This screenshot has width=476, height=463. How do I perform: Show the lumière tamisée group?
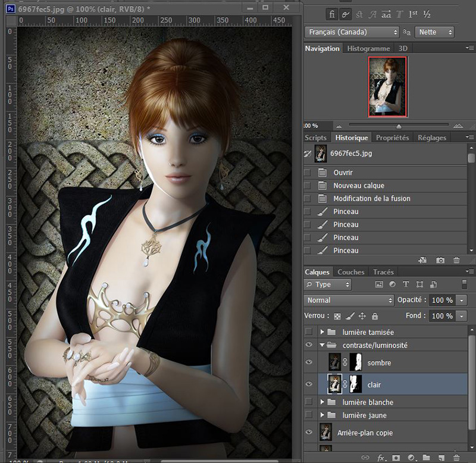(x=308, y=332)
